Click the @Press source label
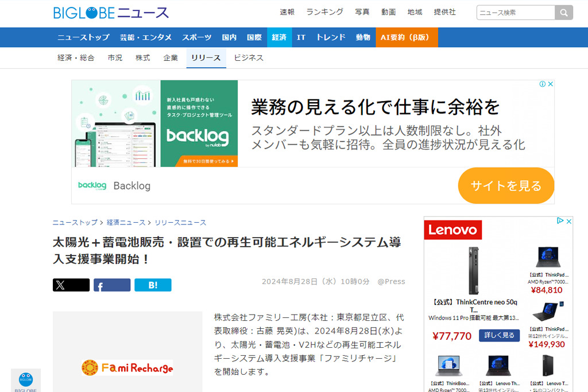588x392 pixels. (x=391, y=281)
